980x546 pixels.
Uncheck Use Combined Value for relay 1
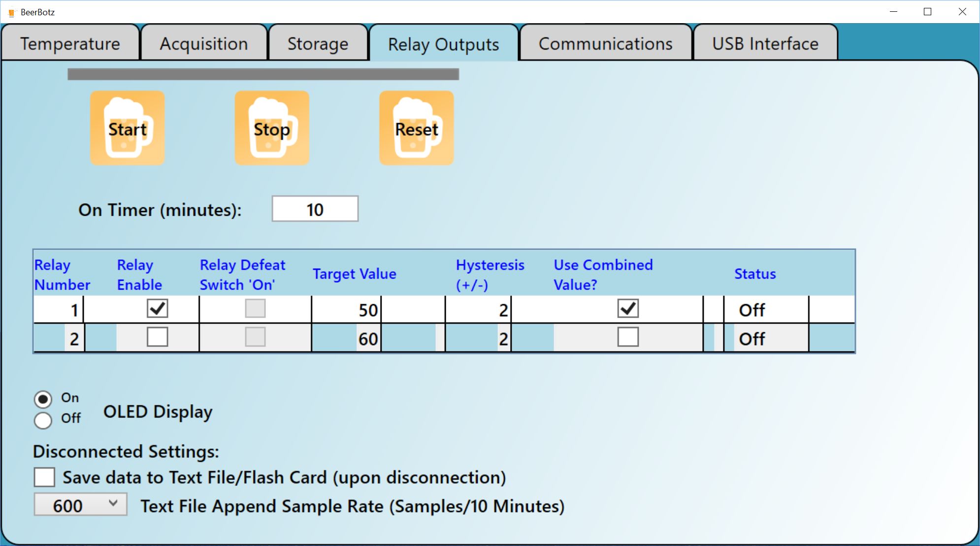[628, 309]
